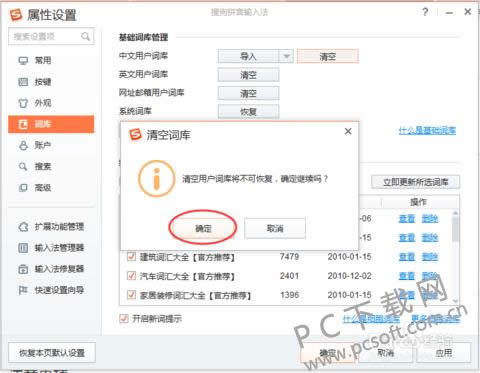Click the 输入法修复器 icon
Screen dimensions: 480x373
[23, 269]
